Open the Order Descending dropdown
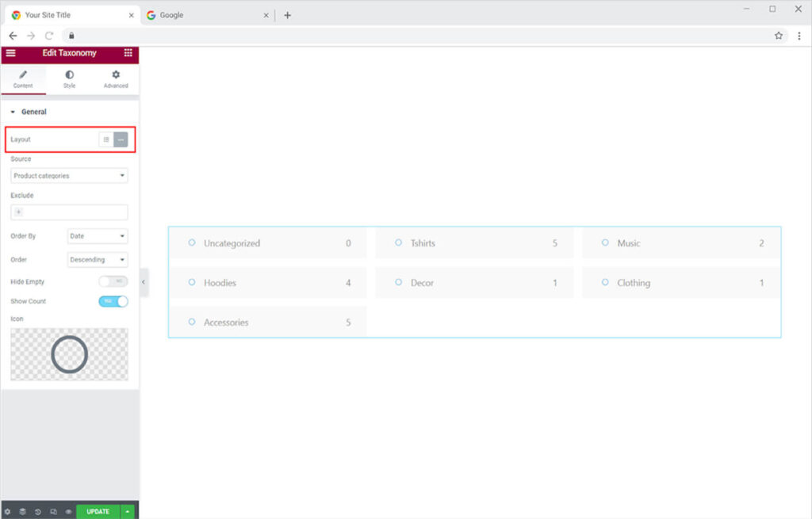Screen dimensions: 812x519 (98, 259)
